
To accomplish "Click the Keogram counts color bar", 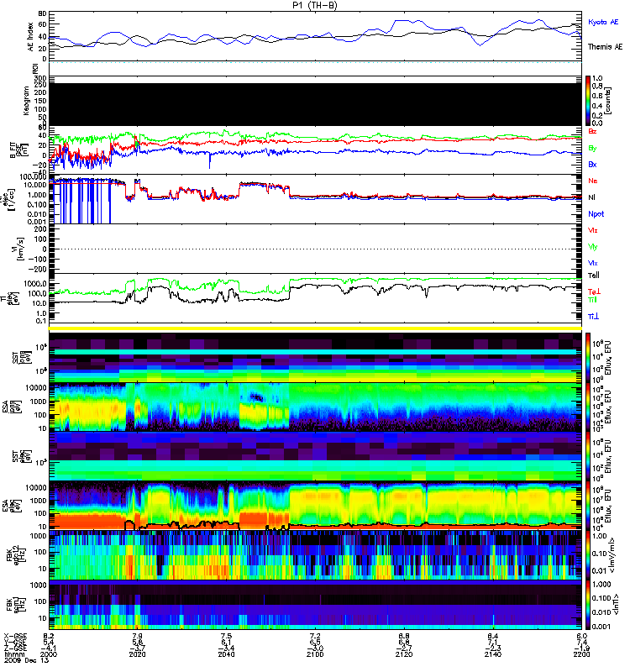I will 588,101.
